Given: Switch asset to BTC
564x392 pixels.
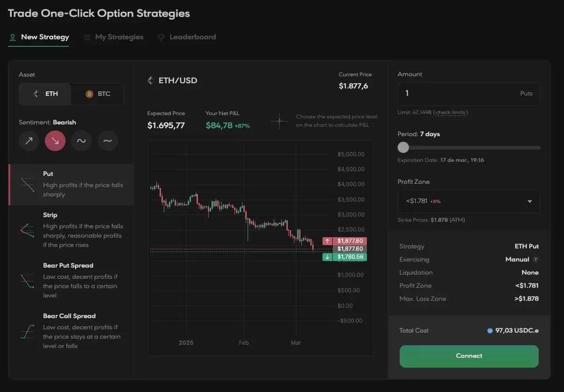Looking at the screenshot, I should (x=98, y=94).
